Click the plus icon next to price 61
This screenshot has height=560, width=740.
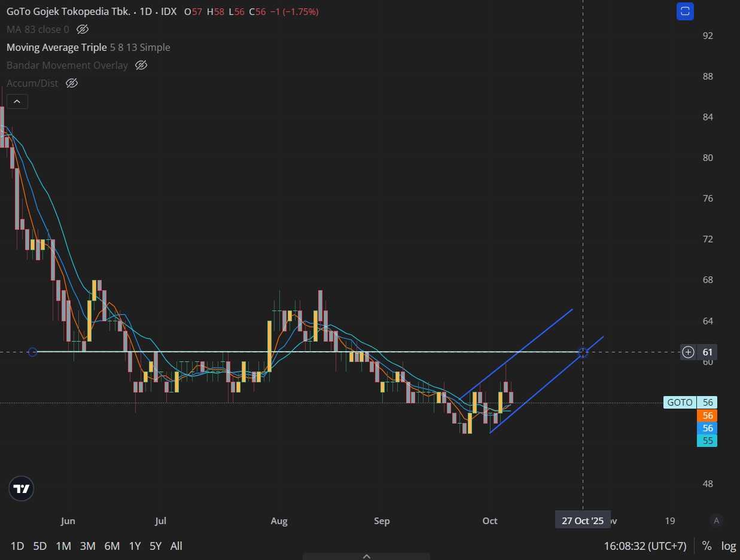tap(688, 352)
